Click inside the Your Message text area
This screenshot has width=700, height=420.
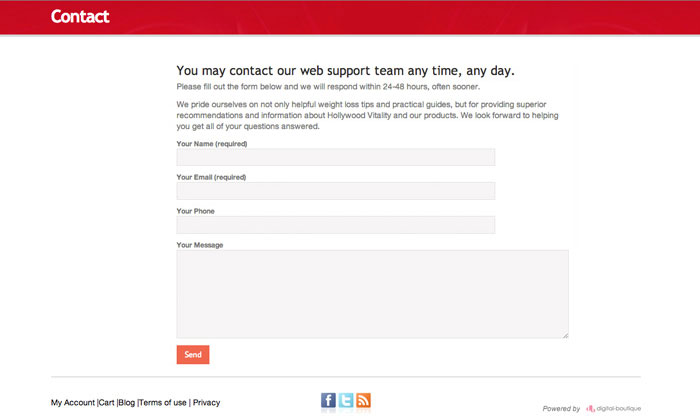[x=372, y=294]
